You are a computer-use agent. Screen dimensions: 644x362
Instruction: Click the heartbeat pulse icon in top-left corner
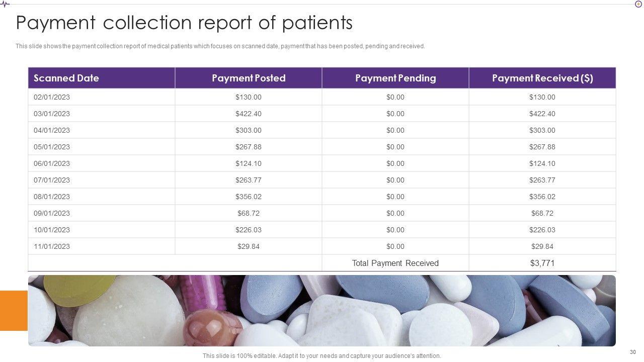[5, 4]
